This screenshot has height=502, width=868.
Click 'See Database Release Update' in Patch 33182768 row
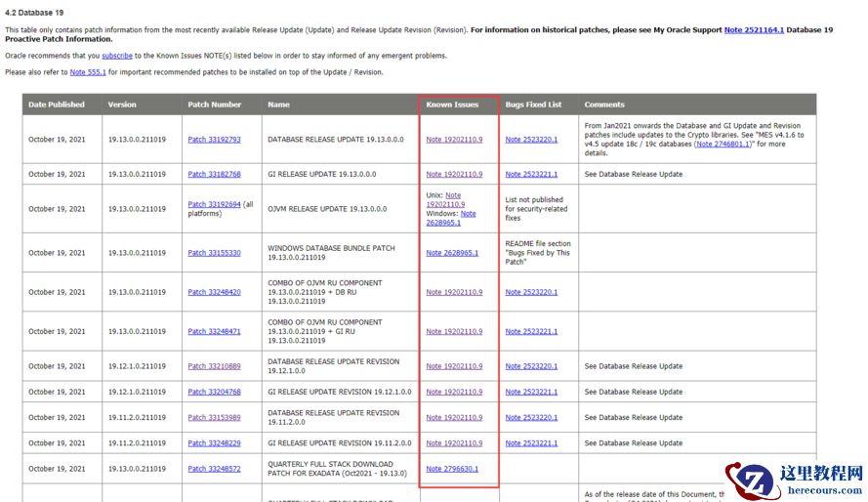click(634, 174)
